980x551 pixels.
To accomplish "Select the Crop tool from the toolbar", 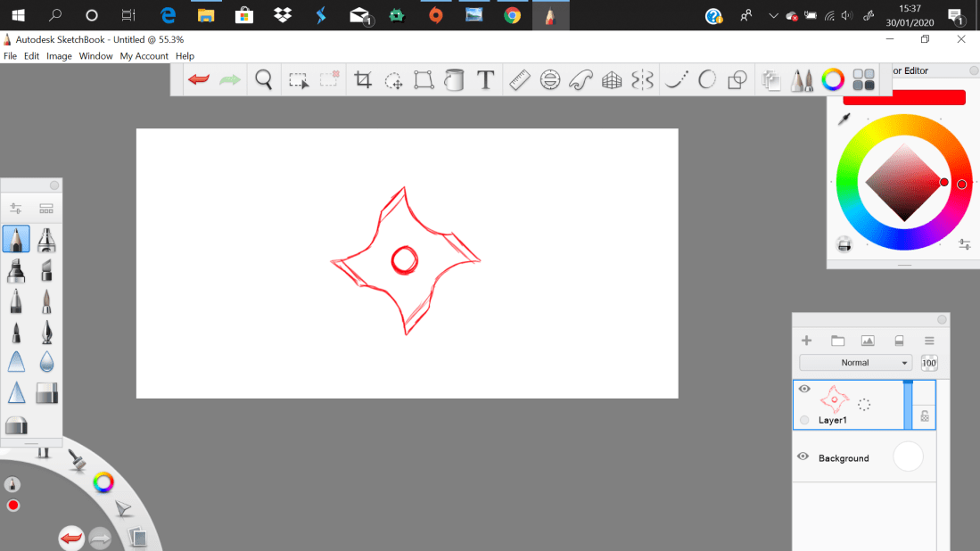I will click(362, 79).
